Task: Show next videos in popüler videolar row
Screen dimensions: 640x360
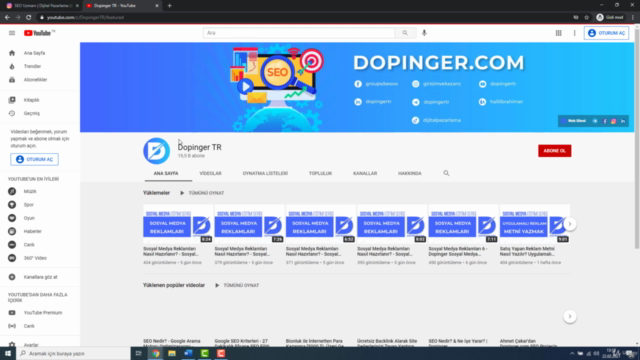Action: point(570,316)
